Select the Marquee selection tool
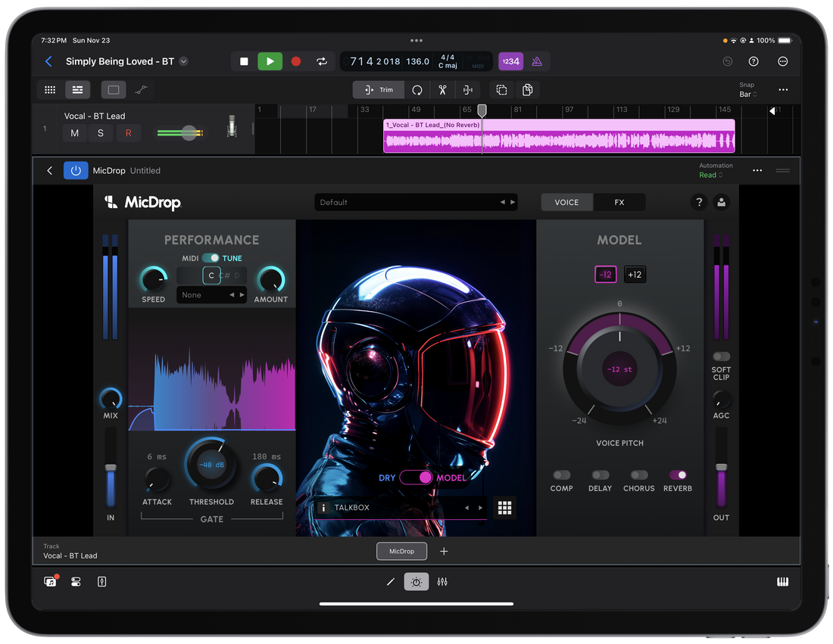The width and height of the screenshot is (833, 644). (114, 89)
